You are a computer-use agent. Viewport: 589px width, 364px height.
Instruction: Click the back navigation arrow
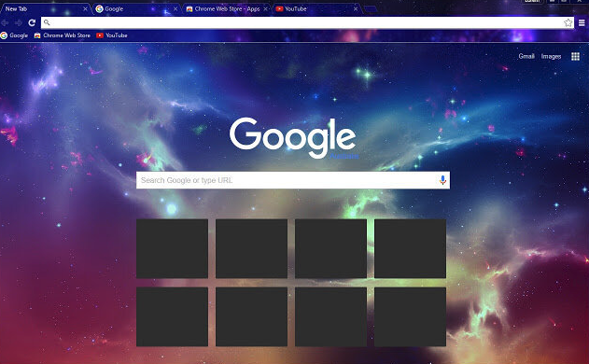pyautogui.click(x=5, y=23)
